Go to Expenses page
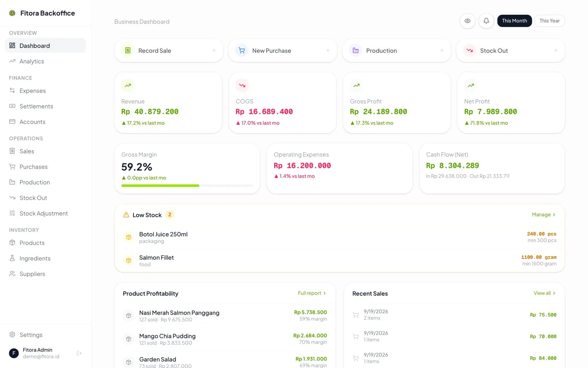 [46, 91]
